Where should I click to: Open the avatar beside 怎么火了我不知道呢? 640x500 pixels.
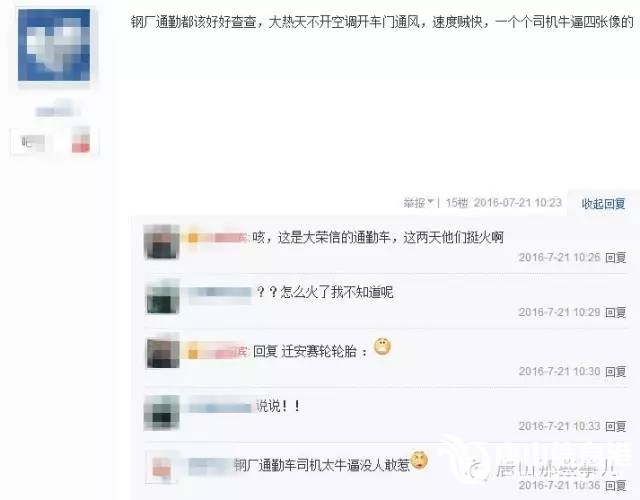(x=162, y=297)
